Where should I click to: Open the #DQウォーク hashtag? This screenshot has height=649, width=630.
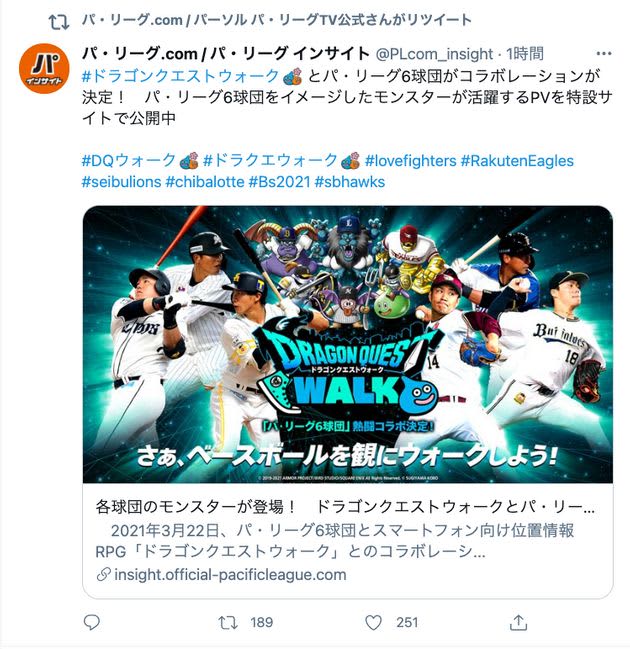129,161
